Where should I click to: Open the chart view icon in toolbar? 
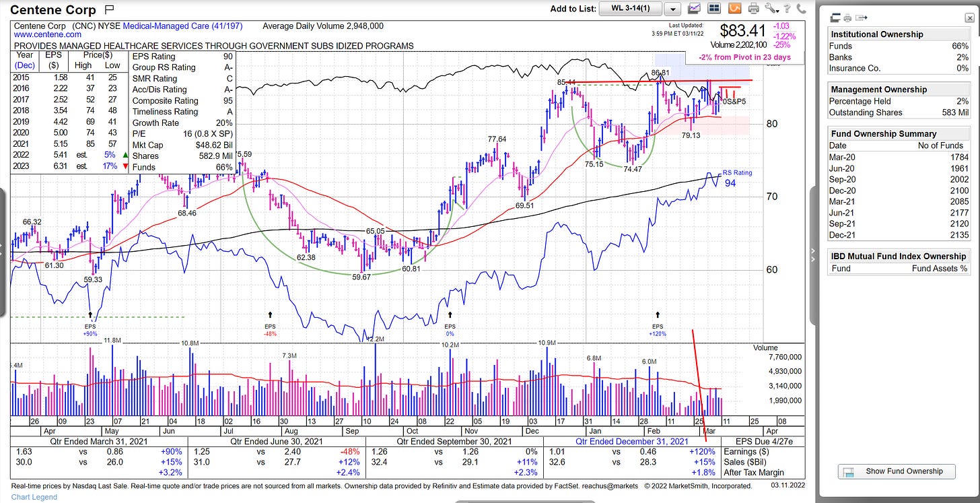tap(695, 9)
